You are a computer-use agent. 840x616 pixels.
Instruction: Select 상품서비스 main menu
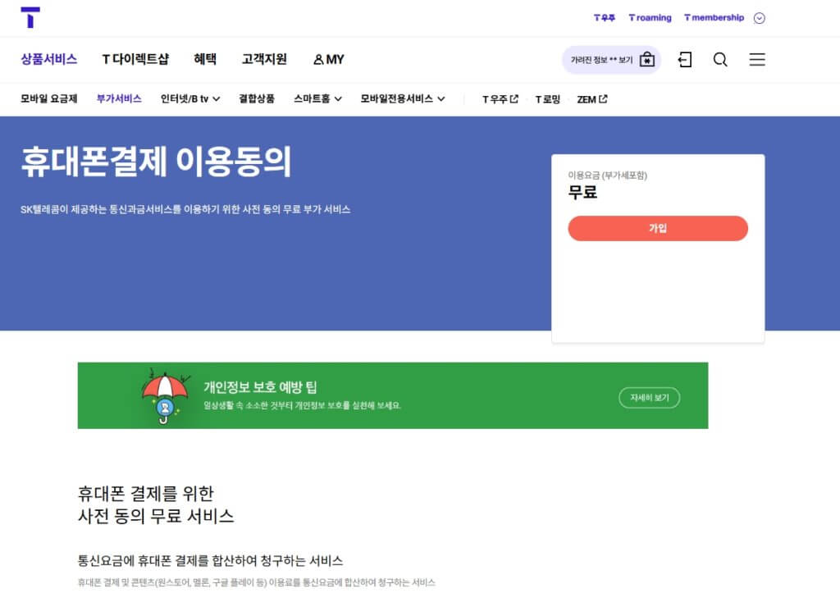pyautogui.click(x=49, y=59)
